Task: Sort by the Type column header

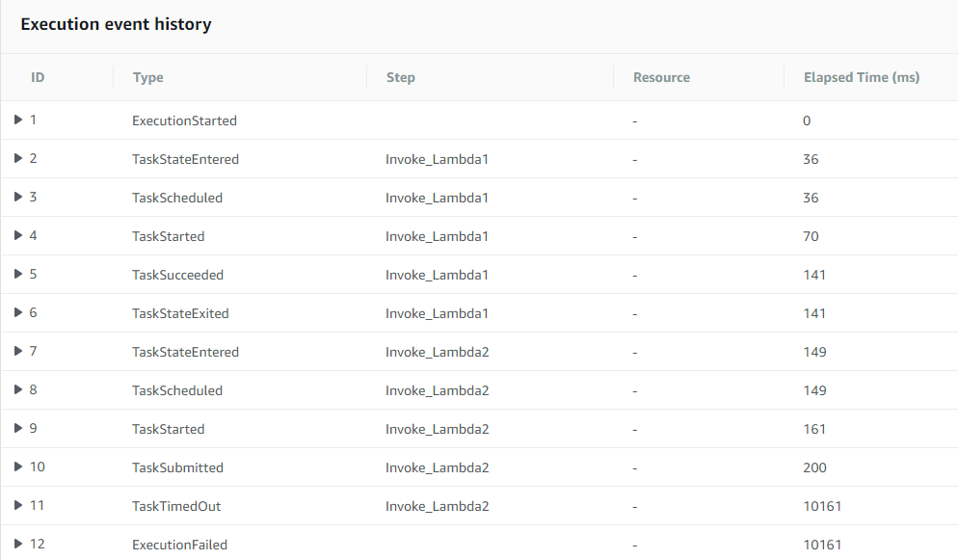Action: point(147,77)
